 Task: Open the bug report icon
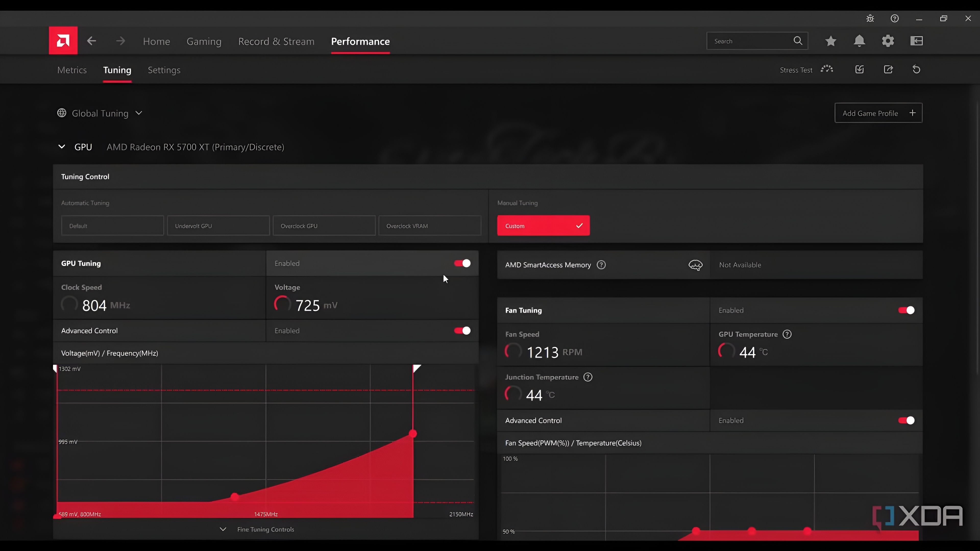870,18
